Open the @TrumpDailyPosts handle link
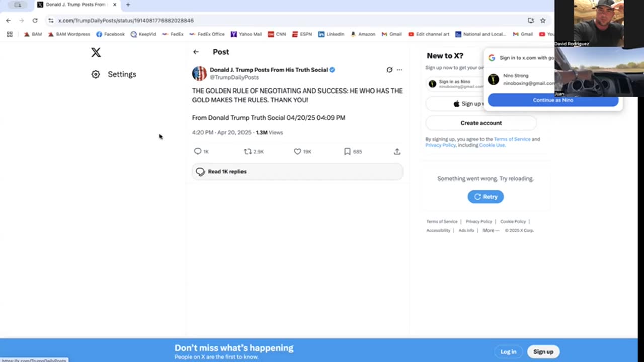The image size is (644, 362). coord(234,77)
